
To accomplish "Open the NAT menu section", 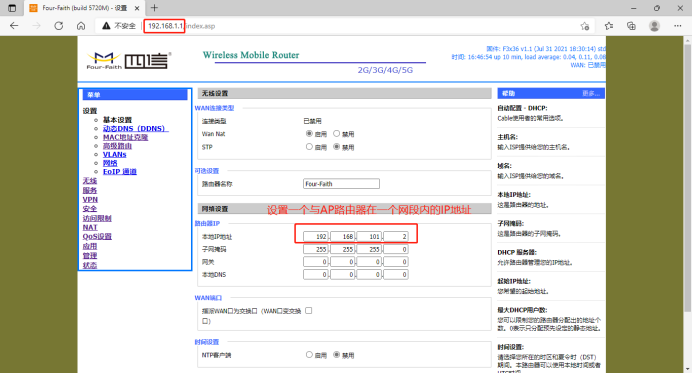I will [90, 227].
